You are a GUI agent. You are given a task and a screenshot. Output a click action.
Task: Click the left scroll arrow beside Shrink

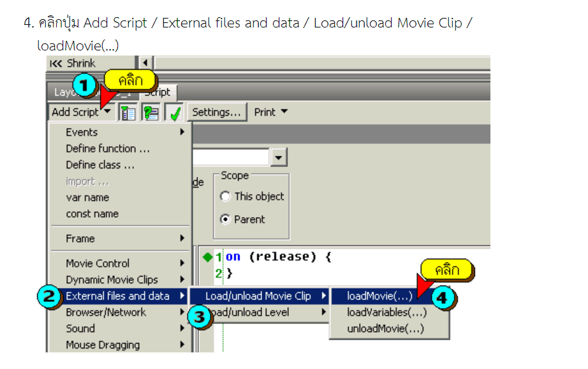click(x=145, y=63)
